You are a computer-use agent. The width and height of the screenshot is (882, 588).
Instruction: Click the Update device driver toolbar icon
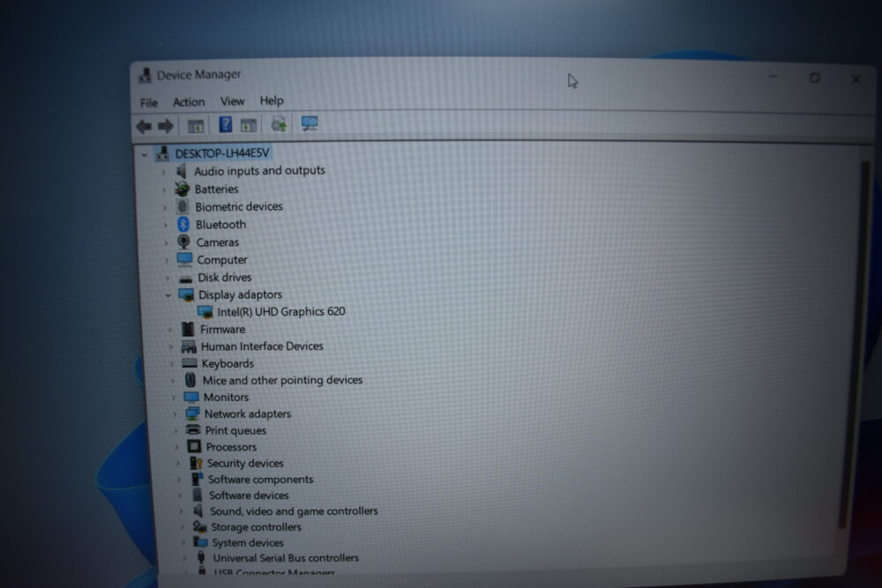tap(279, 123)
